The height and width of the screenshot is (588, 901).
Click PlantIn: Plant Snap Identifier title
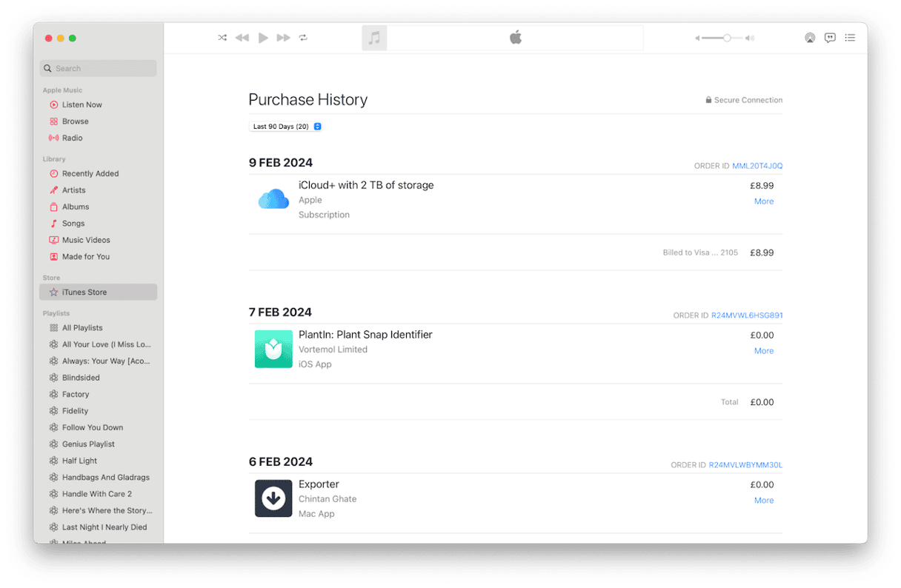pyautogui.click(x=365, y=335)
